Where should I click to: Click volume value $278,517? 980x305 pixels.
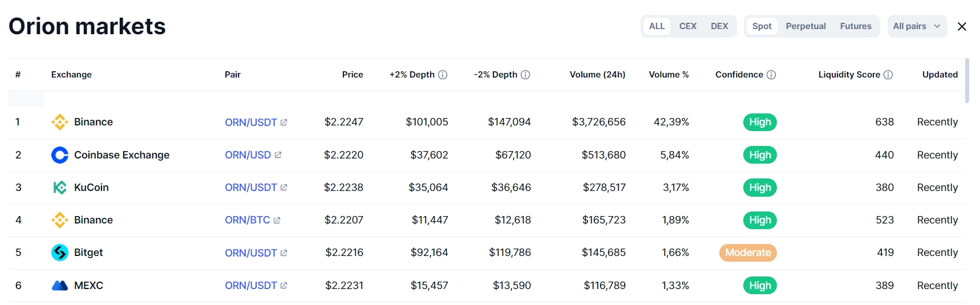(x=604, y=188)
